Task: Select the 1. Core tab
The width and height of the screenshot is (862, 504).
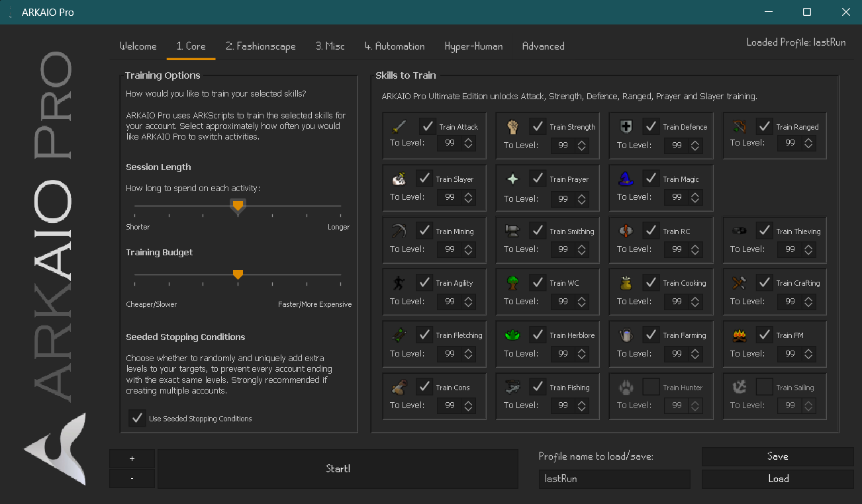Action: click(x=191, y=46)
